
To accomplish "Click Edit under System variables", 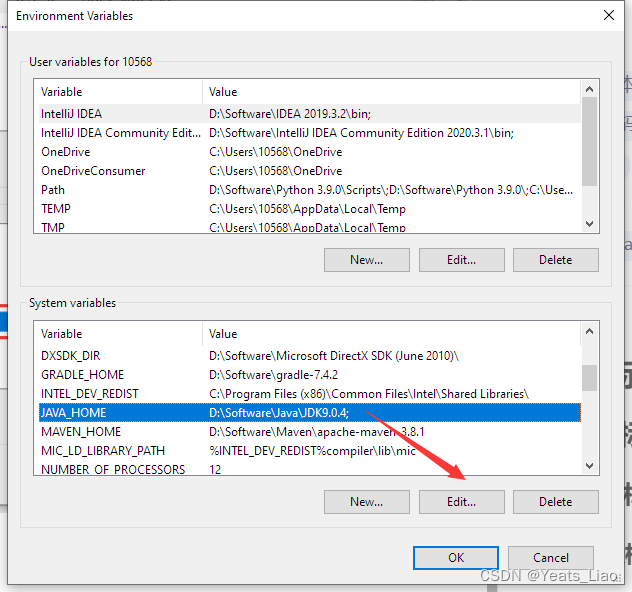I will tap(462, 502).
